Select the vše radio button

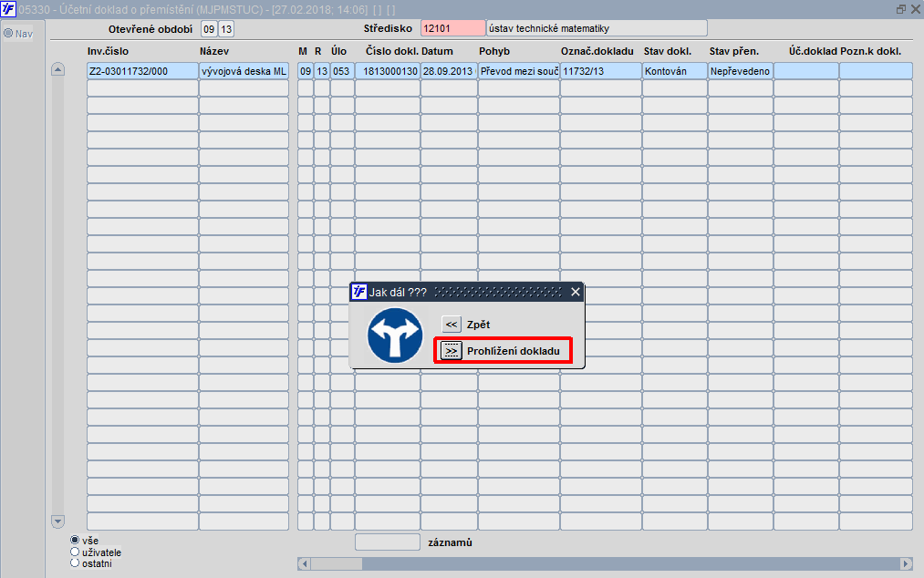[75, 541]
